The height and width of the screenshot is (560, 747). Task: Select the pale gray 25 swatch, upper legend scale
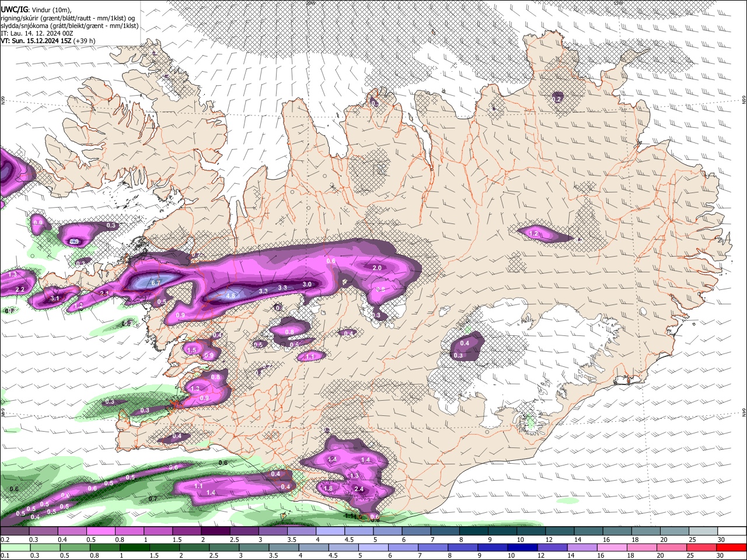[x=703, y=531]
